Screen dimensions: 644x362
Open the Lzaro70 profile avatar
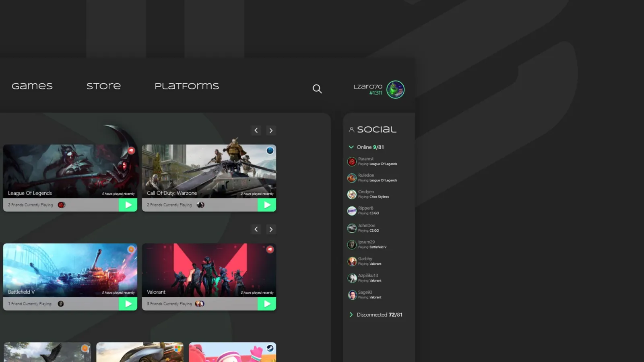[x=395, y=89]
